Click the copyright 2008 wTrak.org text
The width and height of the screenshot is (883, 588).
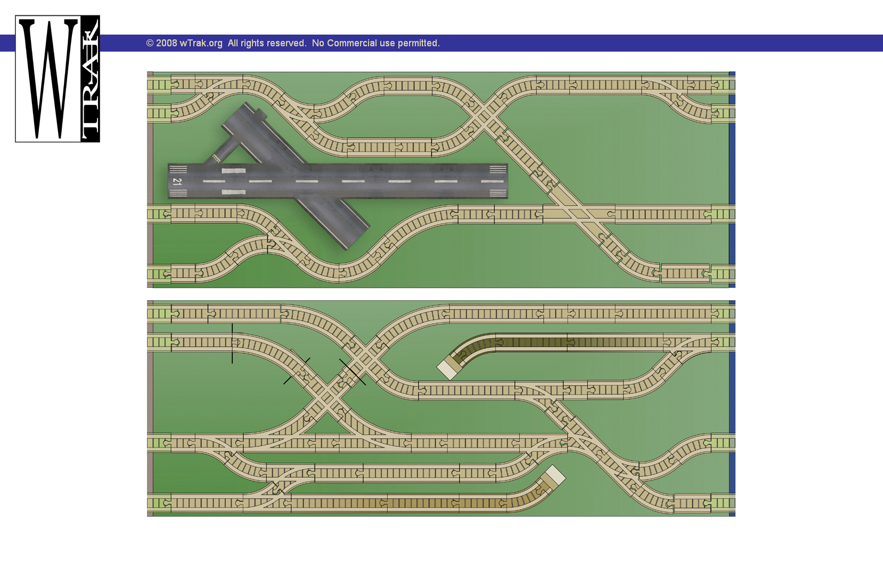point(184,43)
